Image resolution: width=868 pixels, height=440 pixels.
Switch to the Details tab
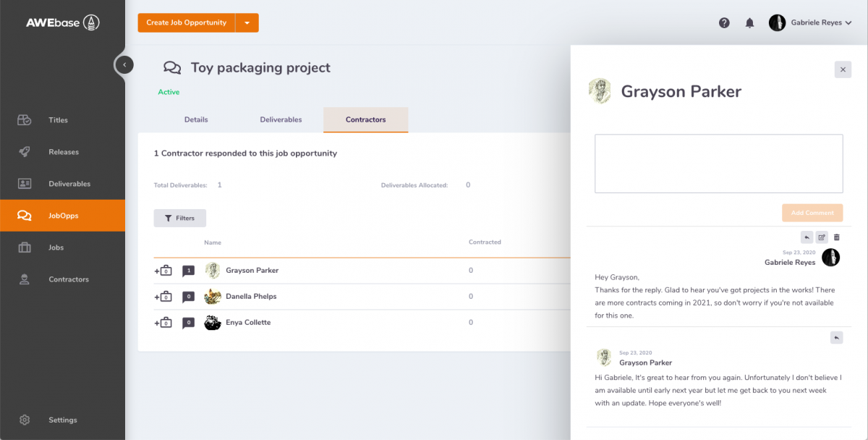(196, 119)
